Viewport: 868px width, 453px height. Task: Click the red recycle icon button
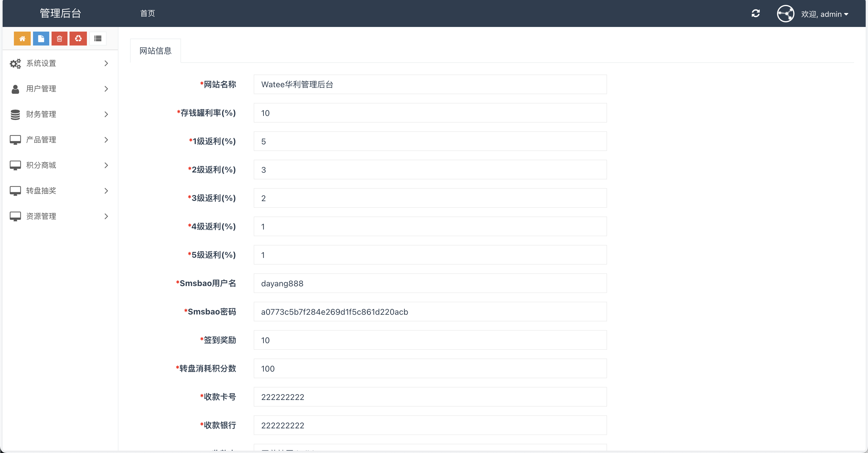78,39
